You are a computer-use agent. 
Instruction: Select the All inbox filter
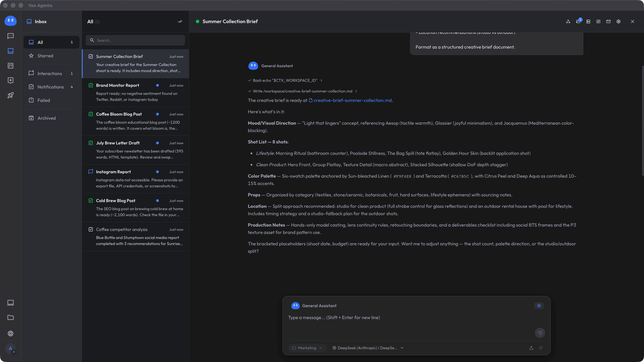click(x=51, y=42)
